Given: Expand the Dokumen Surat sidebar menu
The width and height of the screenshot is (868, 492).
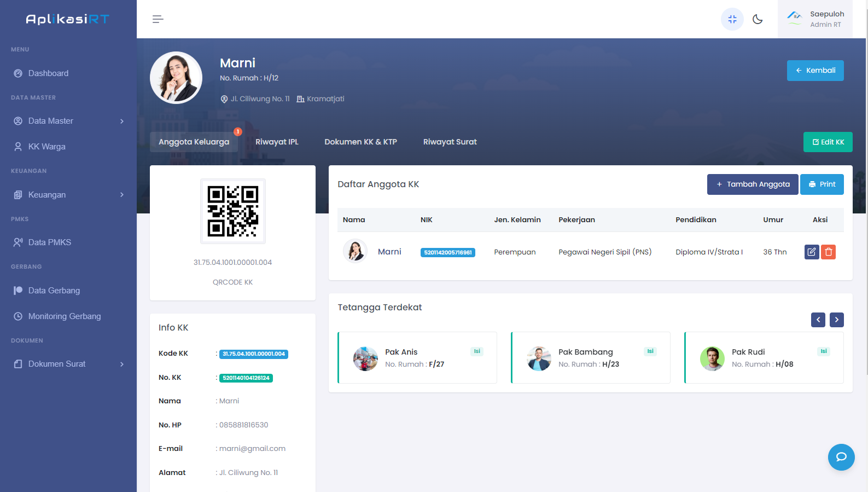Looking at the screenshot, I should pos(68,364).
